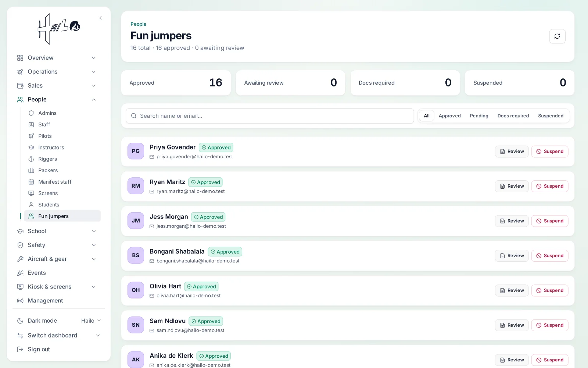Filter by Pending tab
The height and width of the screenshot is (368, 588).
tap(479, 116)
